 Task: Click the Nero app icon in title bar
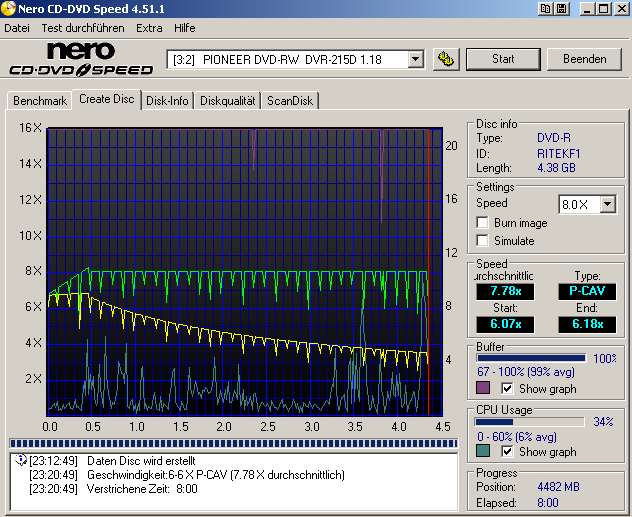[x=9, y=9]
